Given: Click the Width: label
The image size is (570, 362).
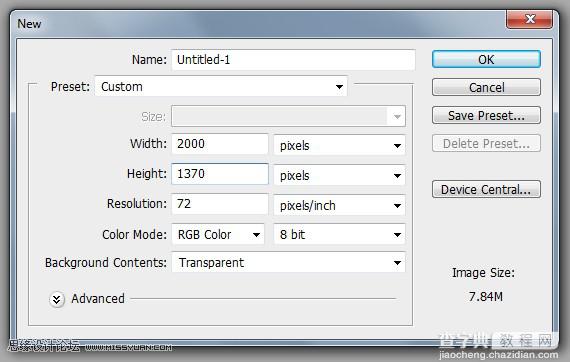Looking at the screenshot, I should pyautogui.click(x=148, y=144).
